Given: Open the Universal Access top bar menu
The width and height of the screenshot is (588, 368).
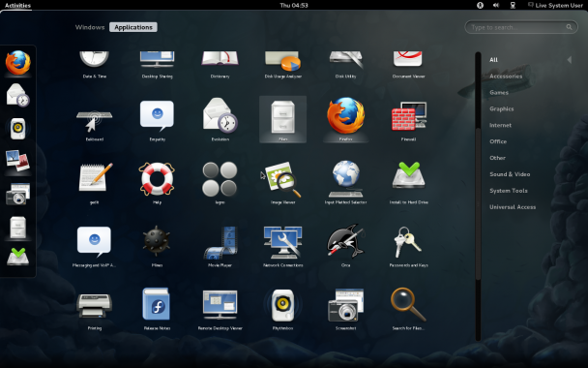Looking at the screenshot, I should pyautogui.click(x=480, y=5).
